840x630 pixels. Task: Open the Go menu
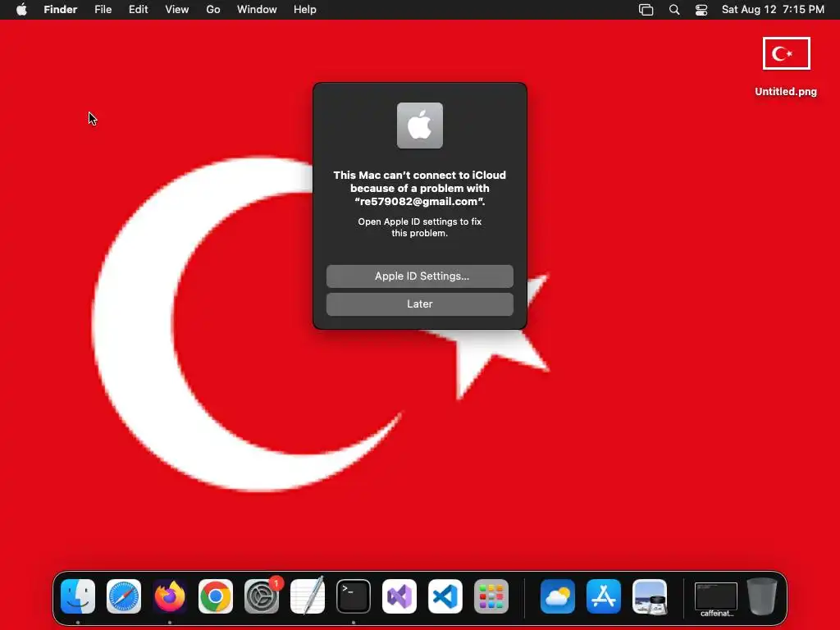[213, 10]
